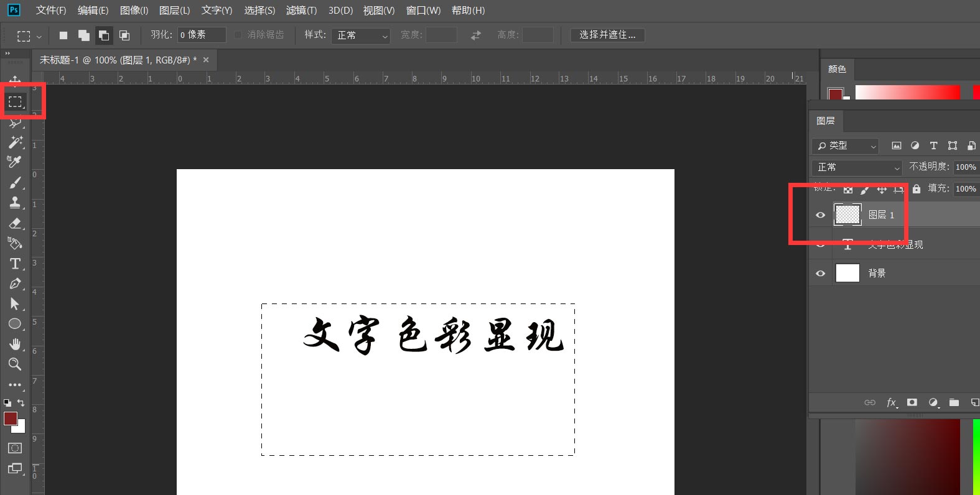Reset to default foreground and background colors
This screenshot has width=980, height=495.
7,403
